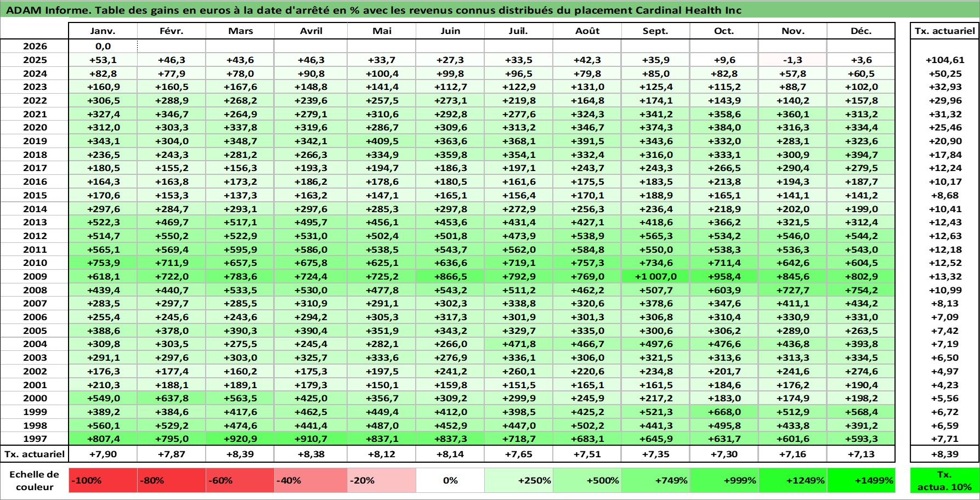Click the Juin column header
The image size is (980, 500).
pyautogui.click(x=450, y=31)
